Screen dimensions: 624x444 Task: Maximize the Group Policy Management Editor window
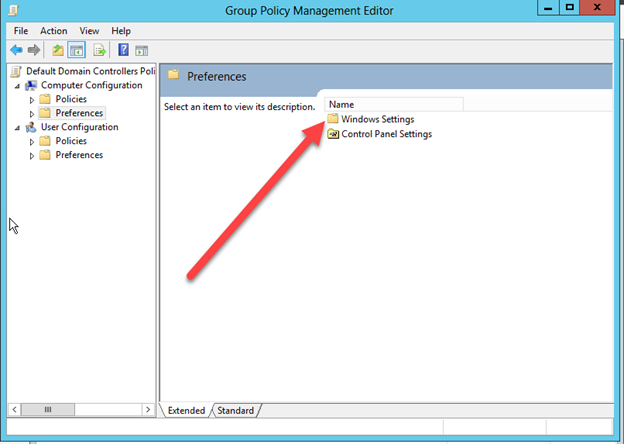click(569, 8)
